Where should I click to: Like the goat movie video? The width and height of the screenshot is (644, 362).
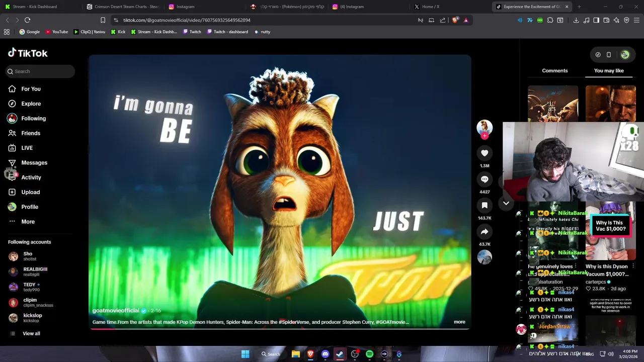(x=485, y=153)
